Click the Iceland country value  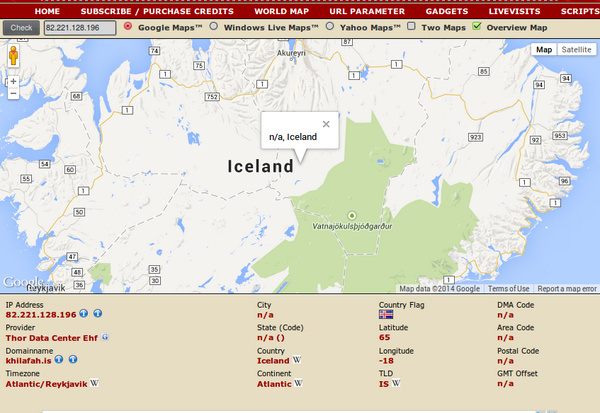(273, 361)
